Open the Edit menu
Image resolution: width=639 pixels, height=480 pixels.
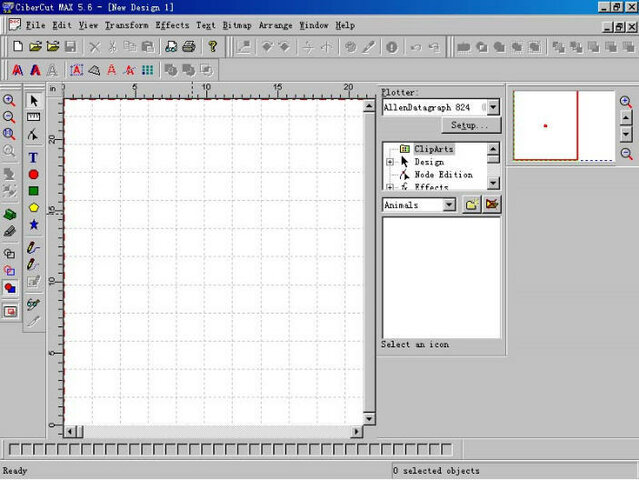click(62, 25)
